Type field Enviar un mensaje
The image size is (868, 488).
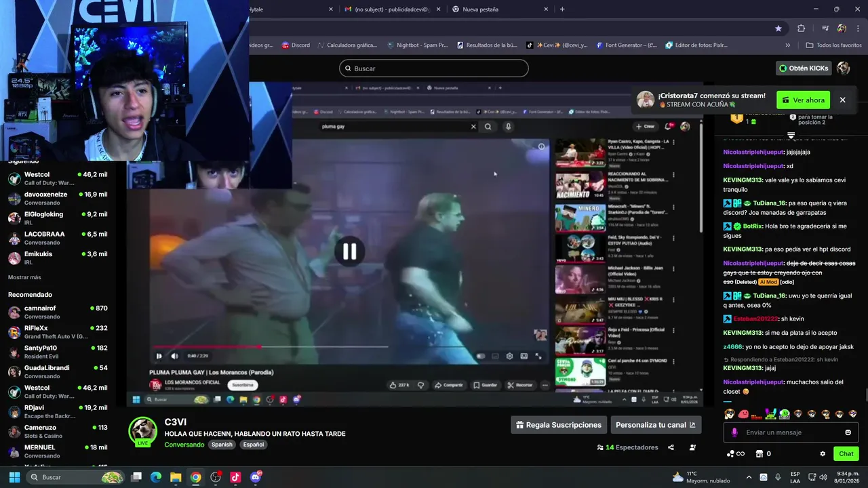point(791,432)
